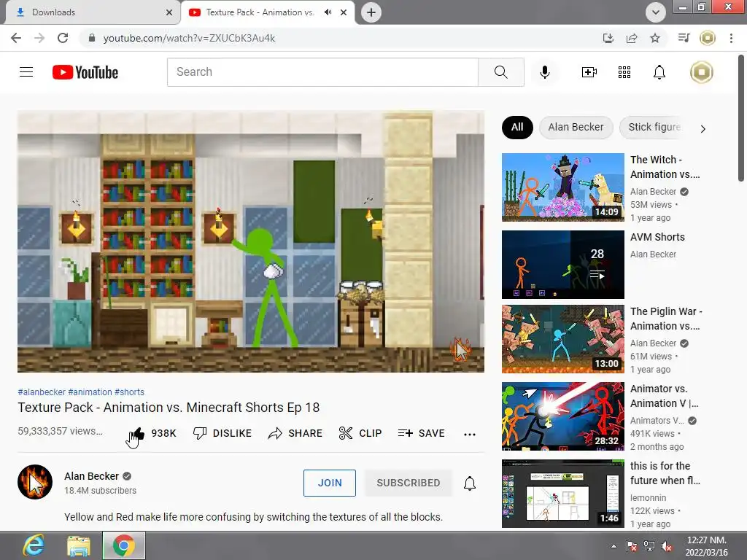This screenshot has width=747, height=560.
Task: Focus the YouTube search field
Action: click(x=322, y=72)
